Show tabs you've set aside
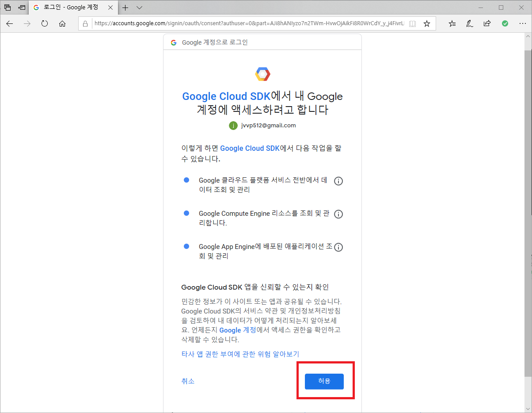 pos(8,8)
